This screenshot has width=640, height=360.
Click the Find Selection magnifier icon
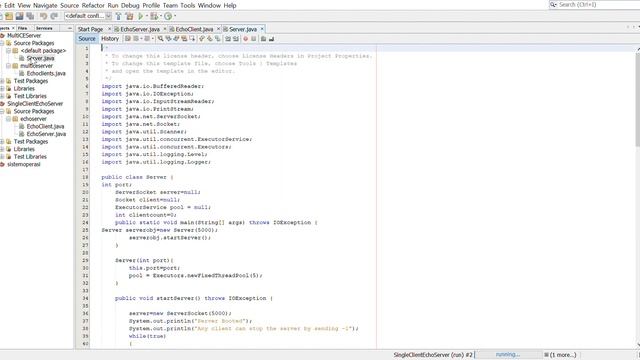click(160, 39)
